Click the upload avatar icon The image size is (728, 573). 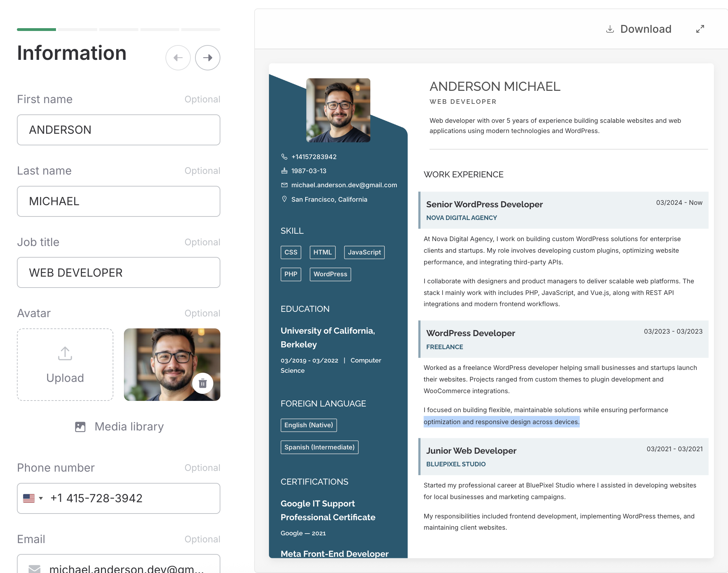point(65,353)
